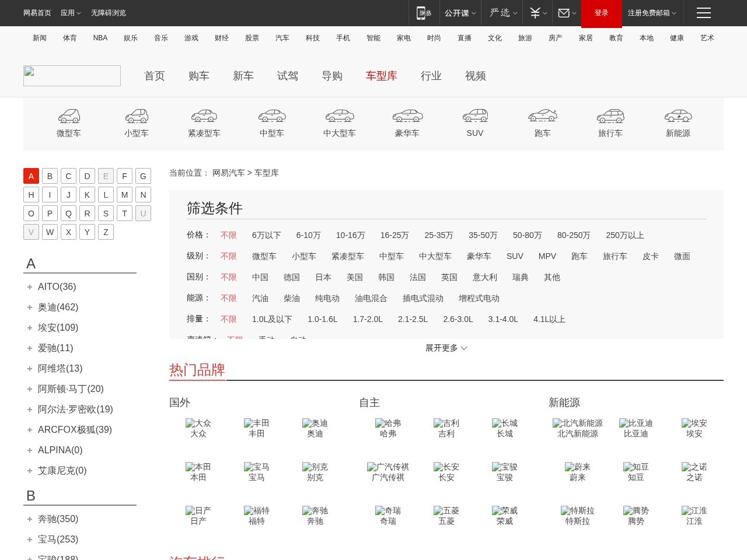Viewport: 747px width, 560px height.
Task: Open the 宝马 brand logo in 热门品牌
Action: click(x=257, y=467)
